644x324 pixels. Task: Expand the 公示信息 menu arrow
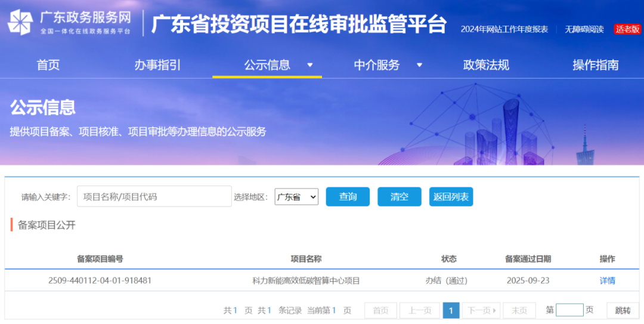tap(309, 65)
